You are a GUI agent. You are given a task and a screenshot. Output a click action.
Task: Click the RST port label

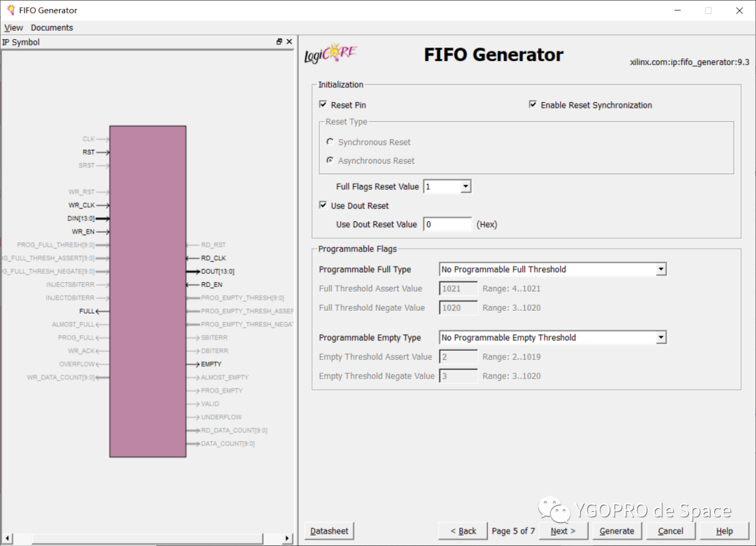click(x=89, y=152)
